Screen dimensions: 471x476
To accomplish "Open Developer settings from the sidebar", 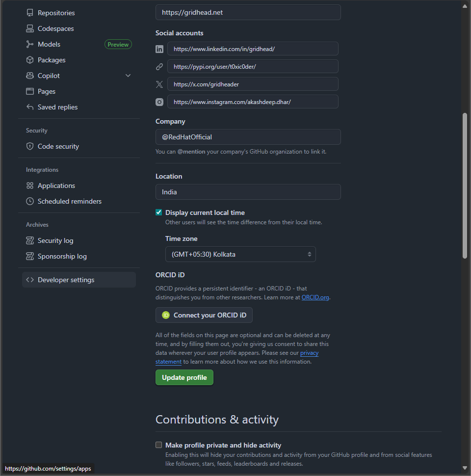I will (x=65, y=279).
